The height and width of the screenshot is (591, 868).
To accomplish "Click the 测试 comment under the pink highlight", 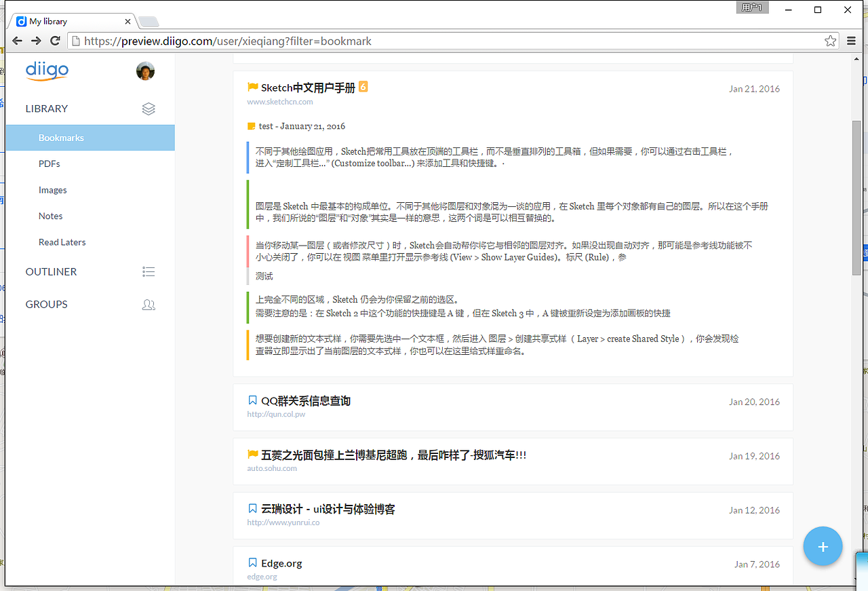I will (264, 276).
